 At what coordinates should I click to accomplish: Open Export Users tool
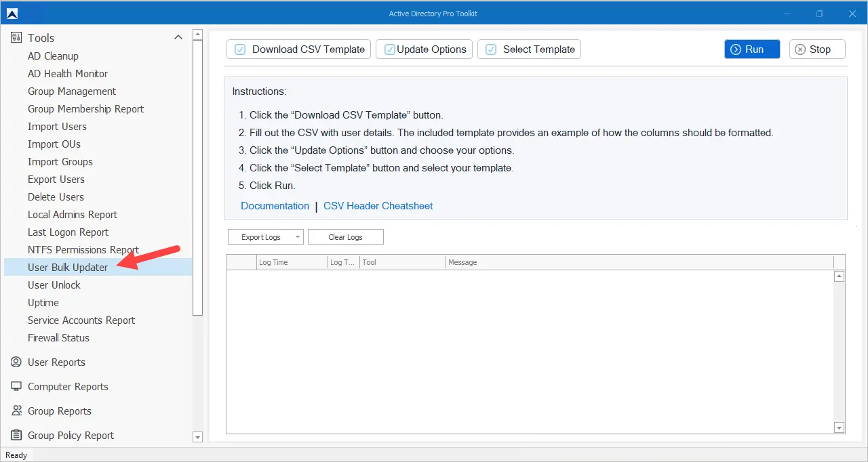pyautogui.click(x=56, y=180)
